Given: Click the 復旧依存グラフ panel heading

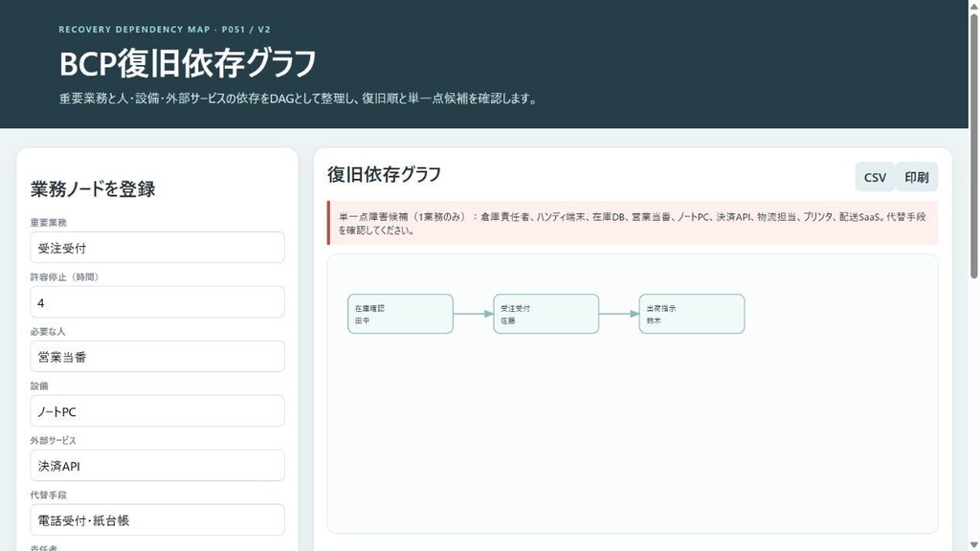Looking at the screenshot, I should click(x=384, y=174).
